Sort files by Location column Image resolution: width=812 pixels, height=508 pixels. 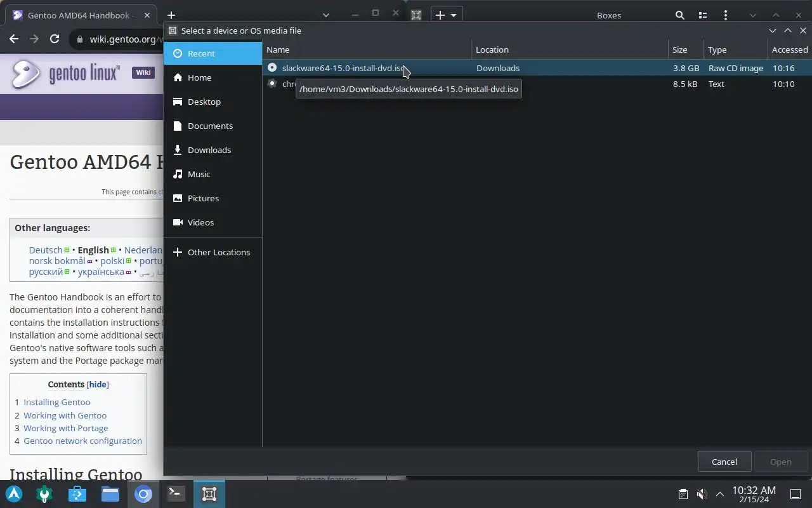[570, 50]
